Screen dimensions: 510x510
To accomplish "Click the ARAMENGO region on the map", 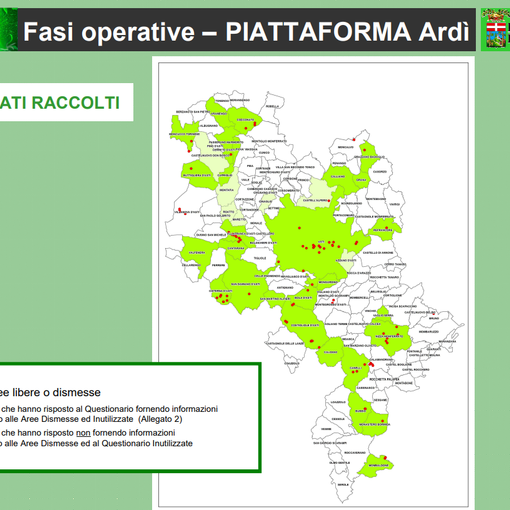I will pos(218,114).
